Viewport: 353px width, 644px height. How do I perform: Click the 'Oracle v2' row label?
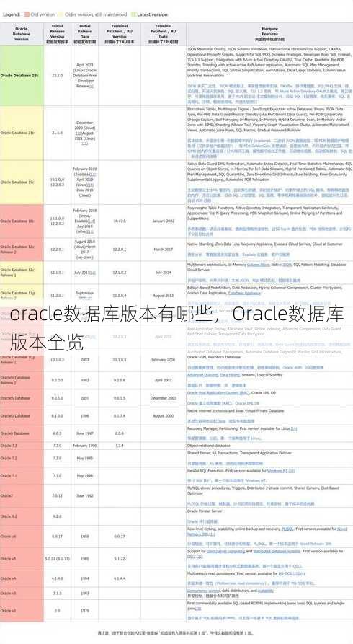pyautogui.click(x=8, y=611)
